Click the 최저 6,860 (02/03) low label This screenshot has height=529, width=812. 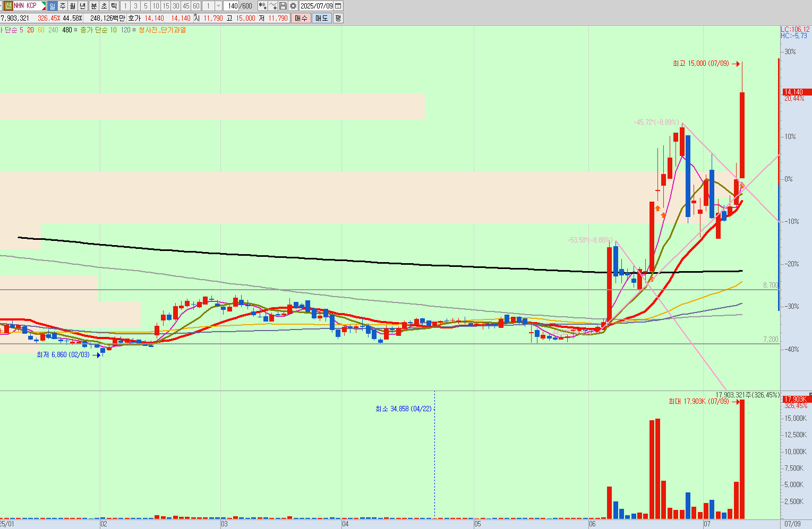pos(63,354)
